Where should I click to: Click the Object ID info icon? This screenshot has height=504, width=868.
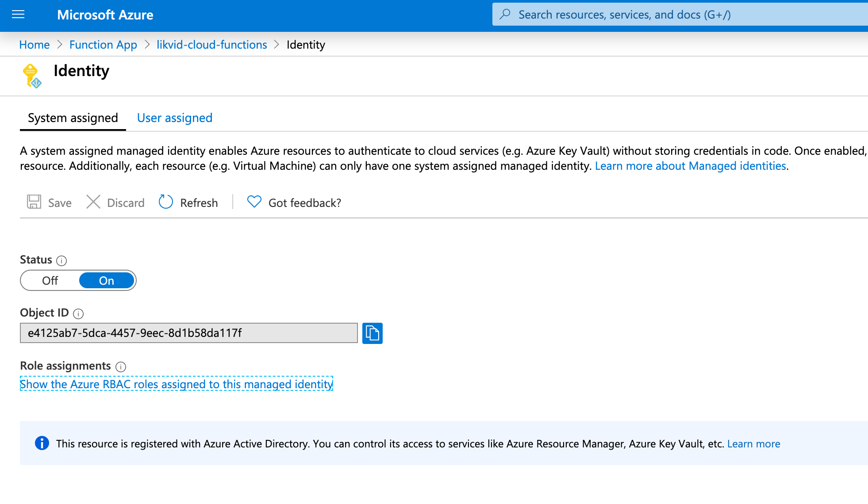pyautogui.click(x=78, y=313)
